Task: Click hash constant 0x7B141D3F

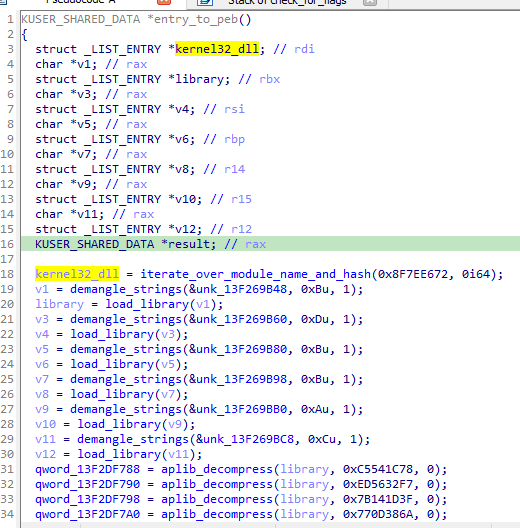Action: click(378, 499)
